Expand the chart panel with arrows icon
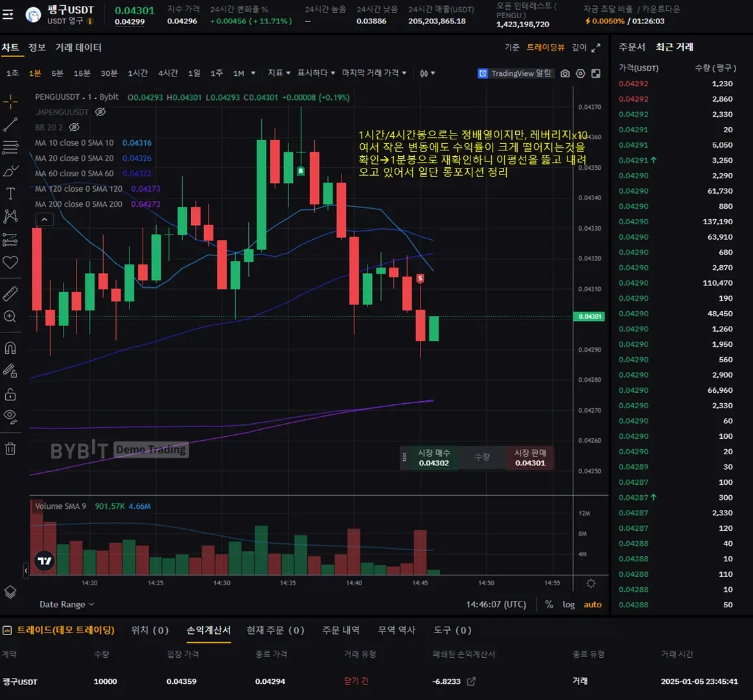The width and height of the screenshot is (753, 700). 596,47
